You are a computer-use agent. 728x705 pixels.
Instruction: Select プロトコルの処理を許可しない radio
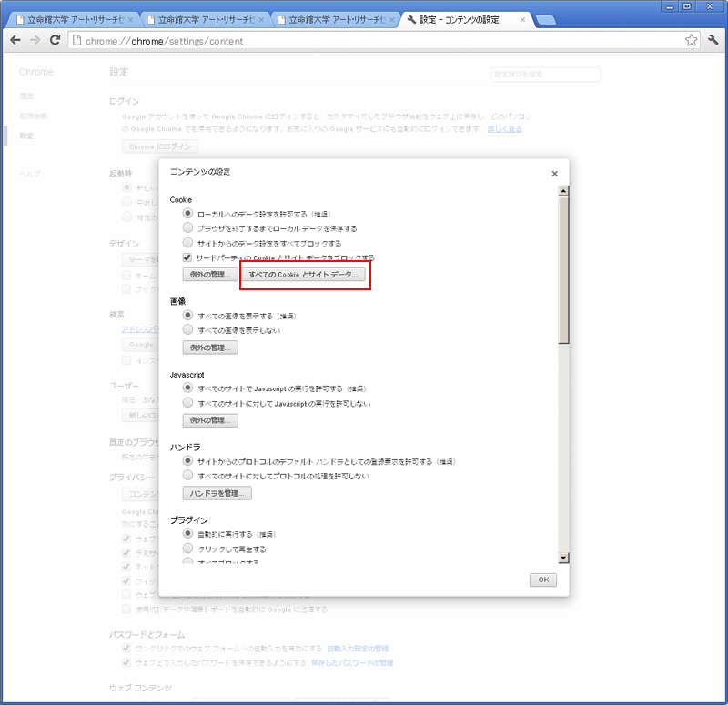pyautogui.click(x=187, y=475)
